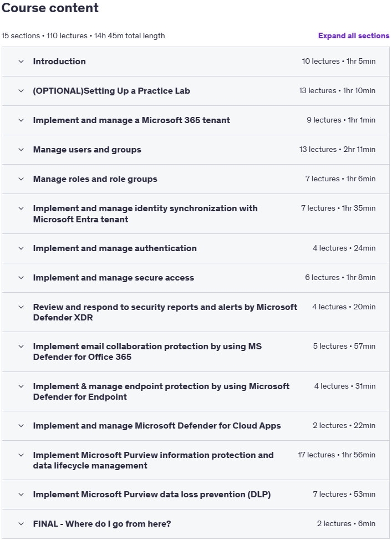
Task: Select 'Implement and manage identity synchronization' title
Action: point(145,214)
